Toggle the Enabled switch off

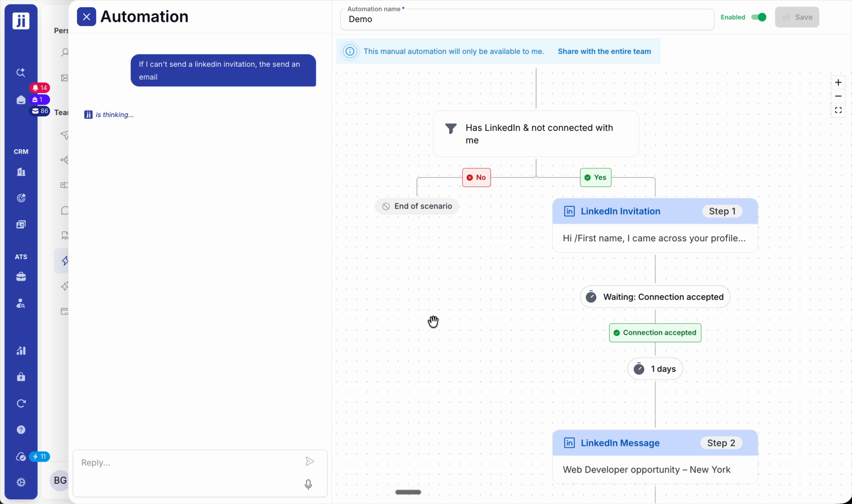(759, 17)
